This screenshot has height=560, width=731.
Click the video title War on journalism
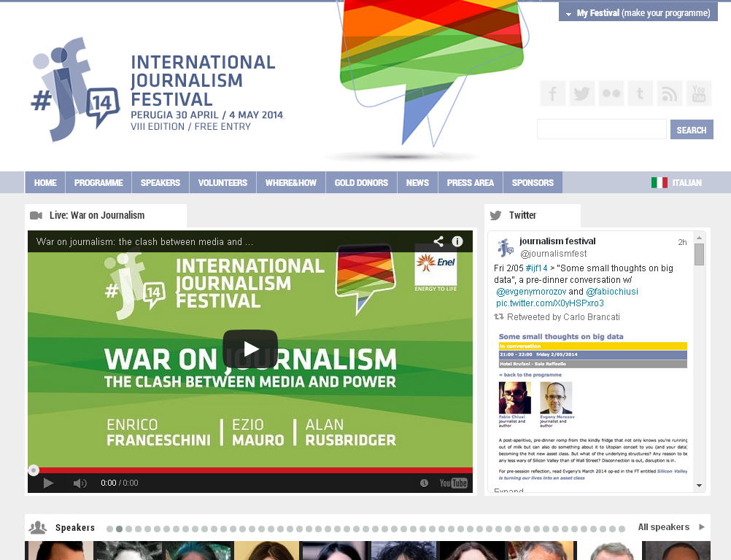point(144,241)
